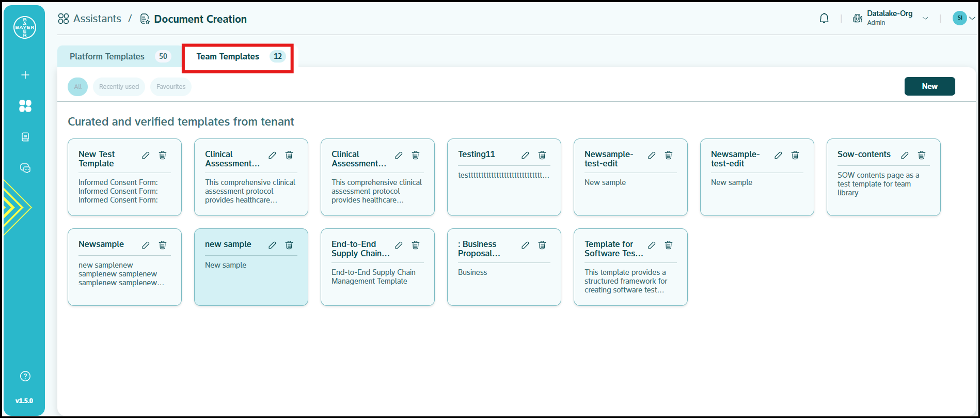The width and height of the screenshot is (980, 418).
Task: Click edit pencil on Sow-contents card
Action: click(905, 155)
